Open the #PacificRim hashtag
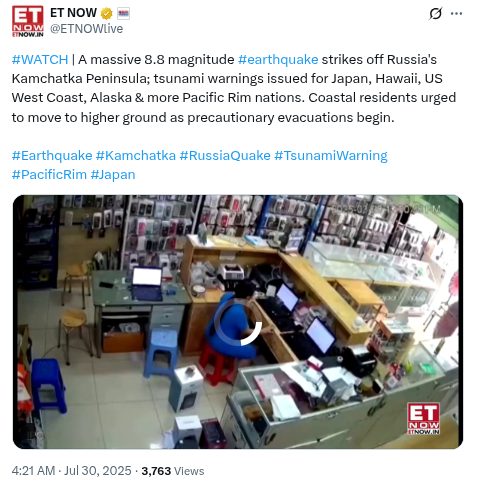 49,175
